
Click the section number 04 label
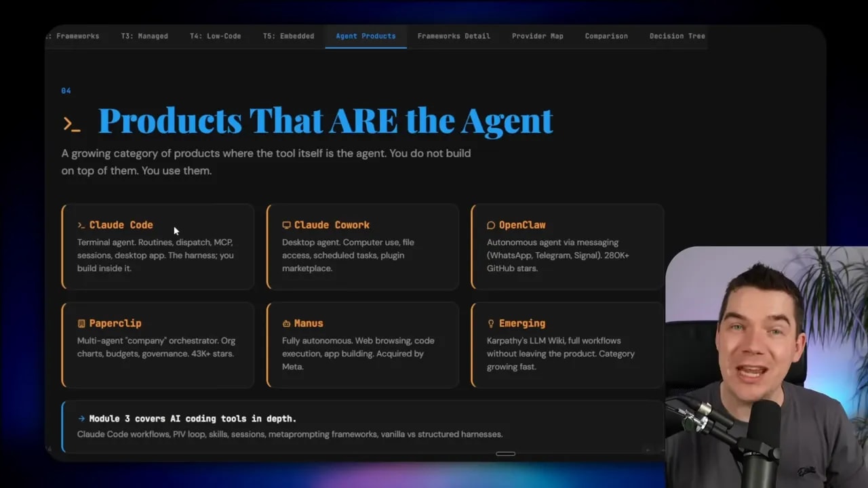click(66, 91)
